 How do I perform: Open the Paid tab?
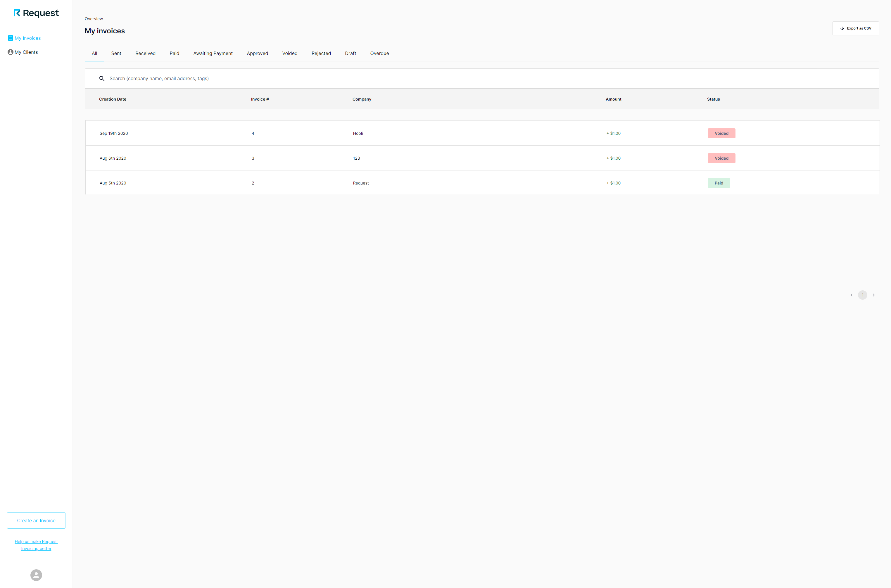[x=174, y=53]
